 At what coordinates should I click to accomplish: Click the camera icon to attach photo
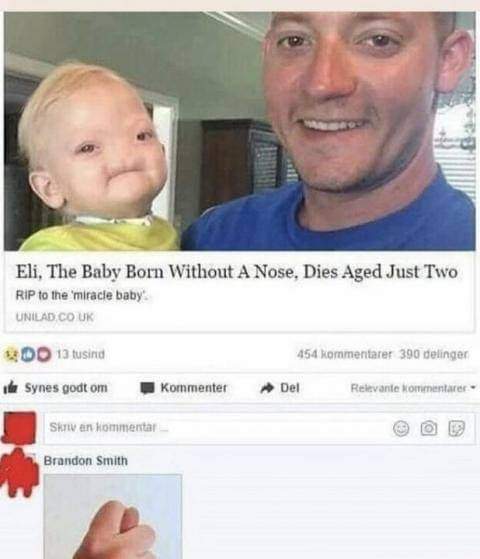tap(429, 428)
